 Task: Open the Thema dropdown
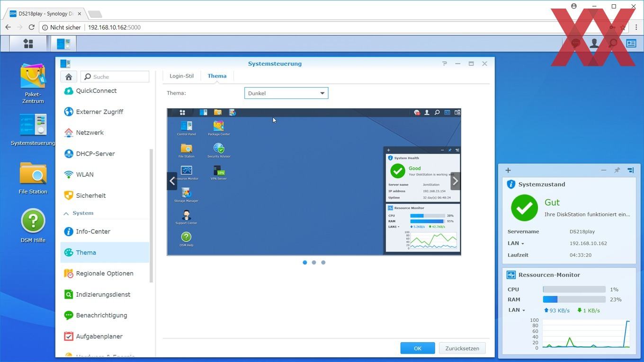286,93
